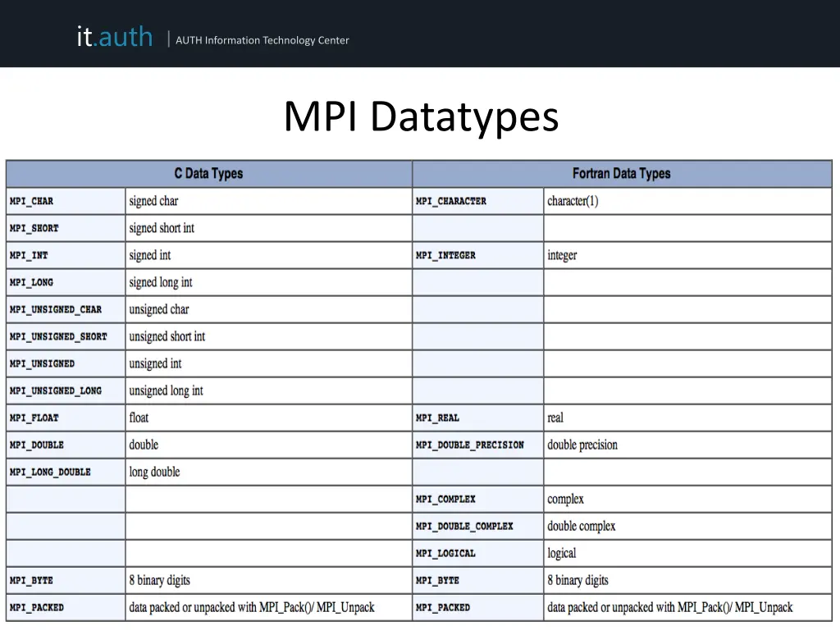Click the MPI_LONG_DOUBLE cell

click(66, 472)
